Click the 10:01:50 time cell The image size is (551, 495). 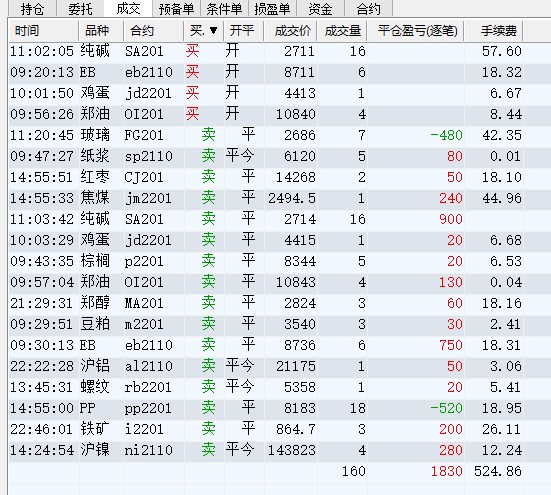click(42, 93)
